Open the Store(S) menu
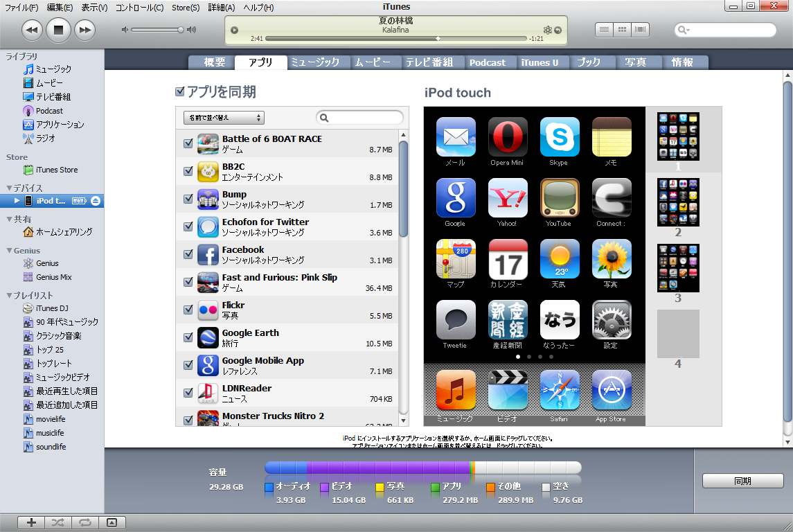Image resolution: width=793 pixels, height=532 pixels. [186, 8]
